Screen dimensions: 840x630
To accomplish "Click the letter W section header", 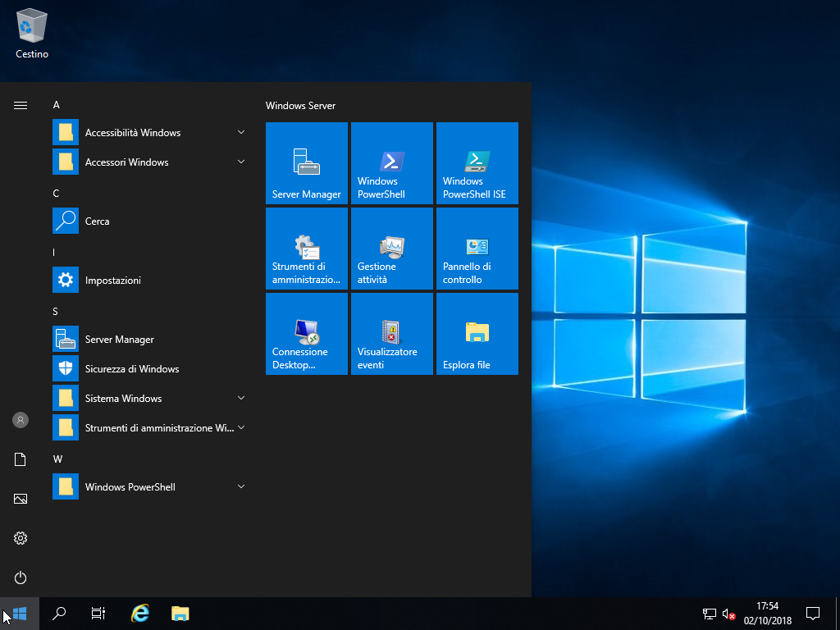I will pos(57,459).
